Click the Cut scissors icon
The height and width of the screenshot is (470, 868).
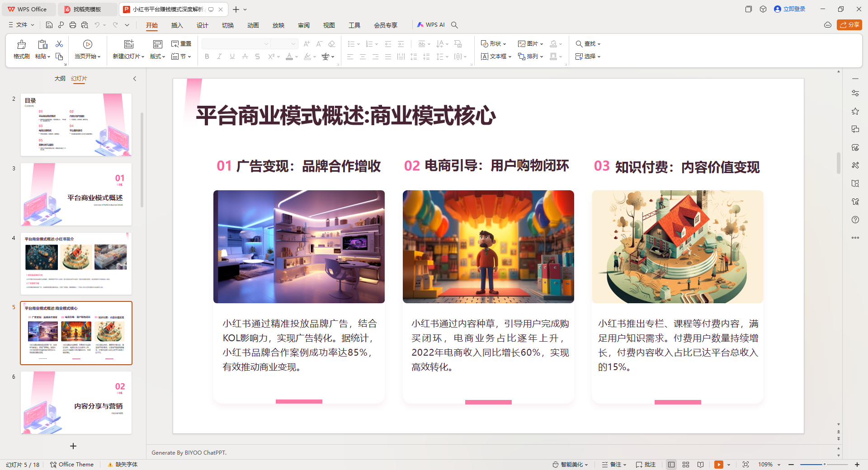pos(59,44)
